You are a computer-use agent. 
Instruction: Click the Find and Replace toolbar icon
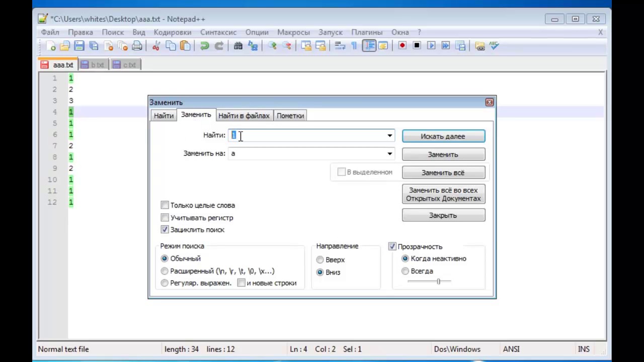pos(253,46)
